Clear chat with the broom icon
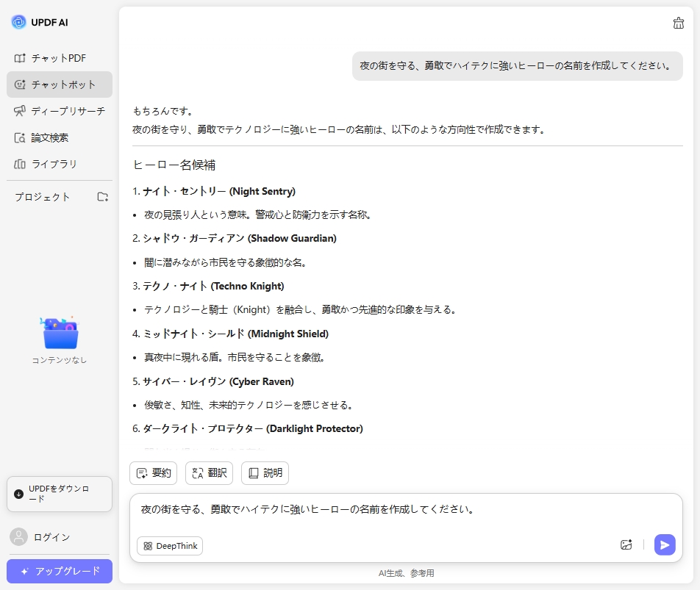700x590 pixels. coord(679,23)
